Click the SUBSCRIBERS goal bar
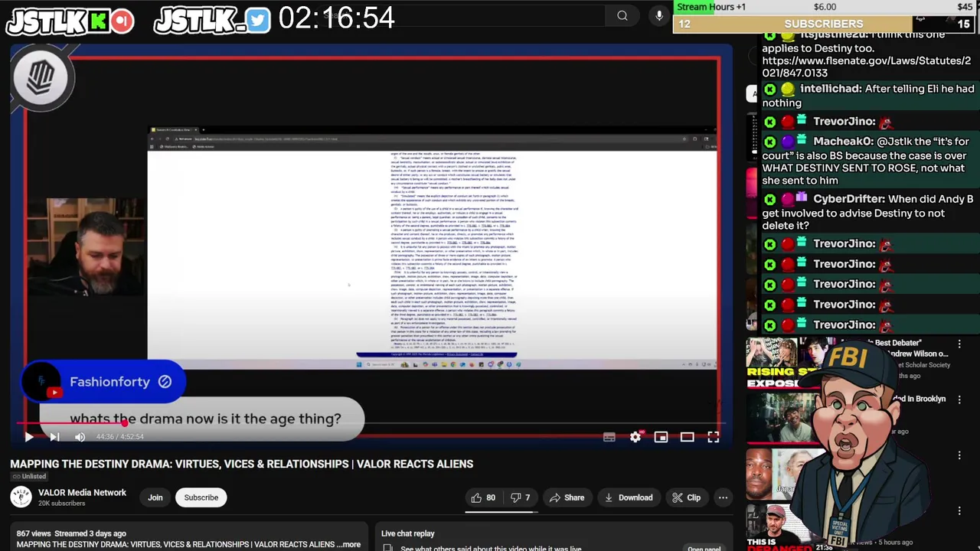The height and width of the screenshot is (551, 980). (x=824, y=24)
